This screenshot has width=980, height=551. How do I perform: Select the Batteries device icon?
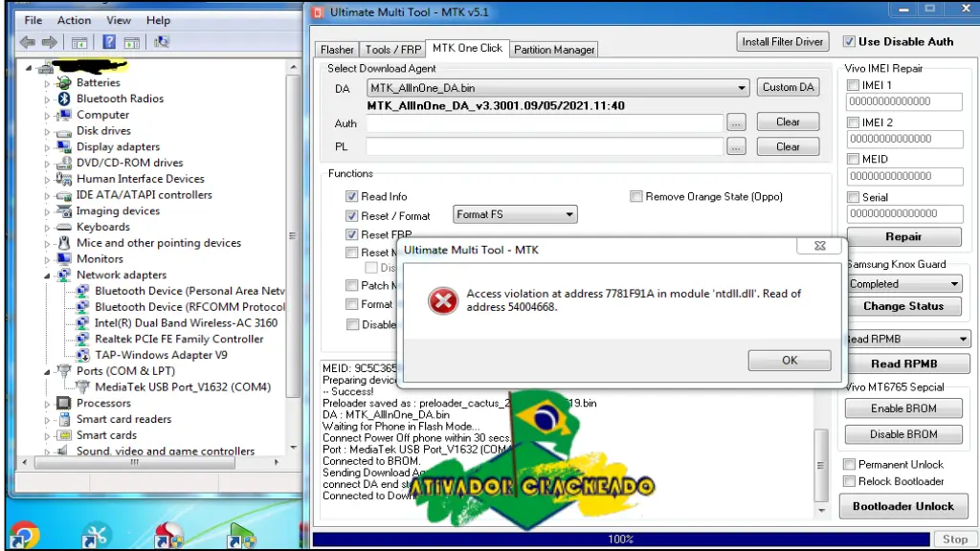pos(63,82)
